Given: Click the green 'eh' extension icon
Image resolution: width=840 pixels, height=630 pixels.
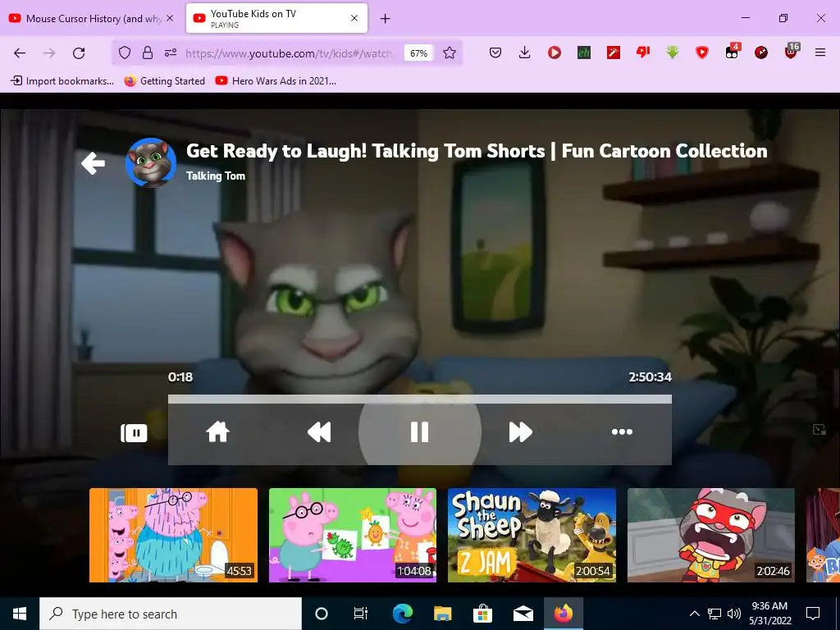Looking at the screenshot, I should (x=584, y=52).
